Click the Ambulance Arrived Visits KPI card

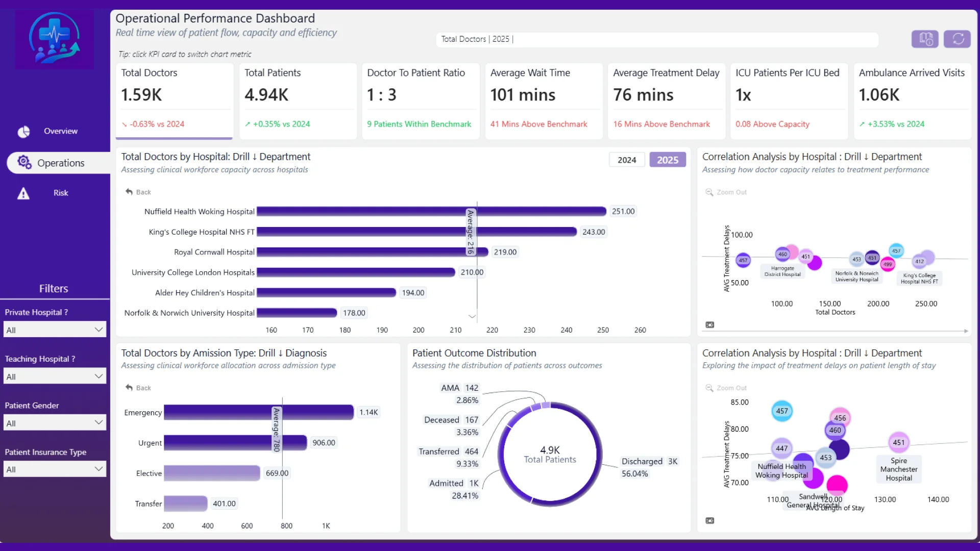click(x=913, y=101)
